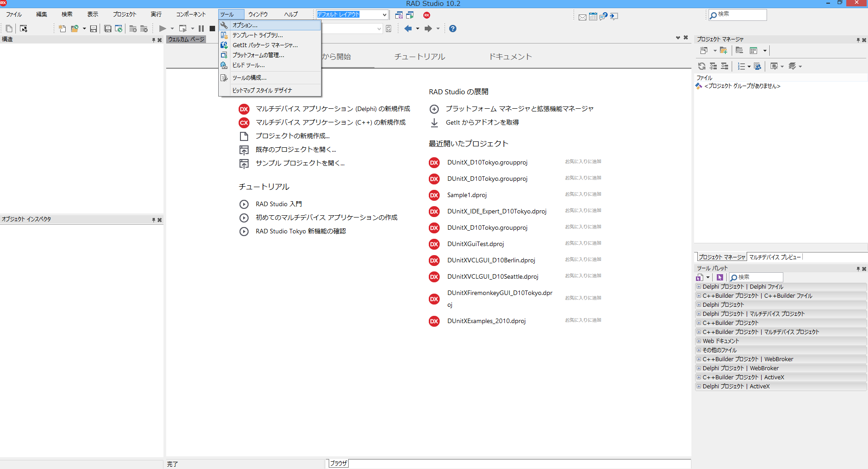868x469 pixels.
Task: Pin the ツール パレット panel pushpin
Action: pos(858,269)
